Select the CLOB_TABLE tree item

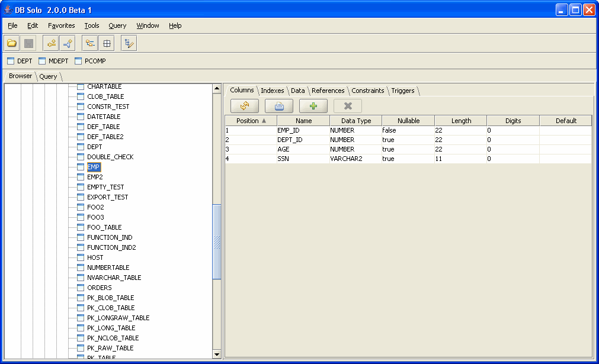pos(105,96)
